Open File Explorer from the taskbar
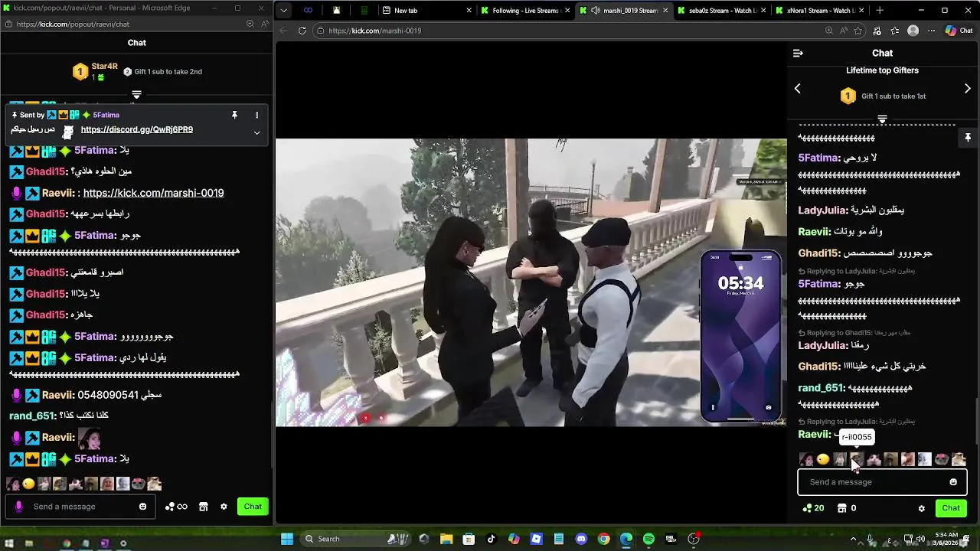 pyautogui.click(x=446, y=539)
